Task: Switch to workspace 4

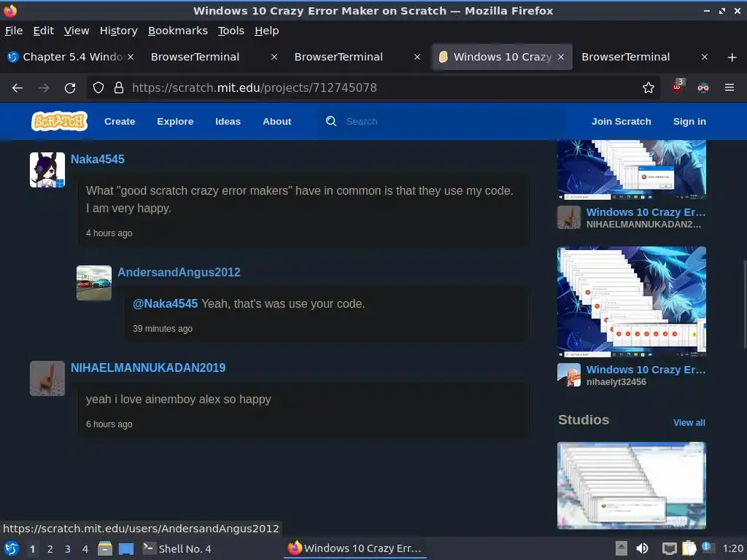Action: 85,549
